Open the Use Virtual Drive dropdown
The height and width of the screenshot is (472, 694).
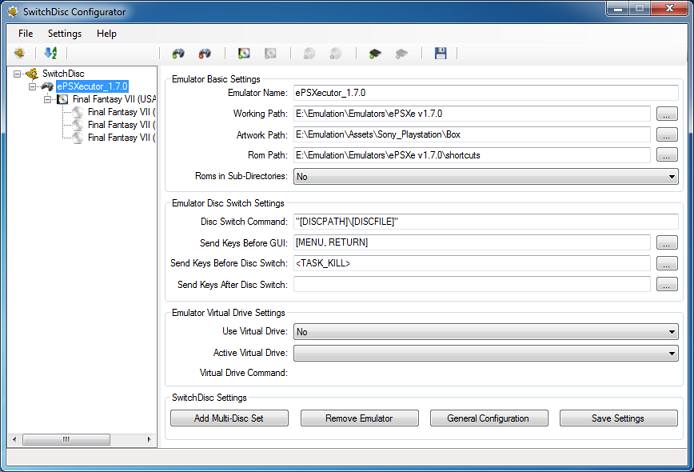(486, 332)
